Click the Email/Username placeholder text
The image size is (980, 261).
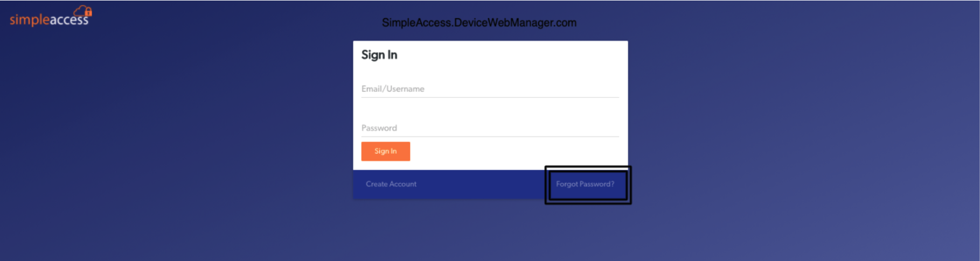tap(393, 89)
